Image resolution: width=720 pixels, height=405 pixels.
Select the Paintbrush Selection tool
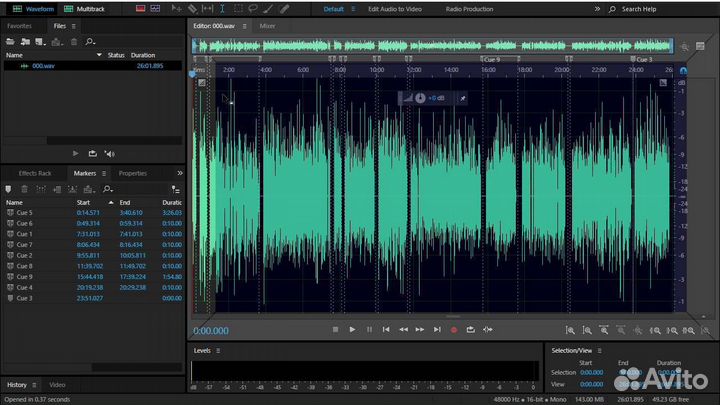tap(269, 9)
